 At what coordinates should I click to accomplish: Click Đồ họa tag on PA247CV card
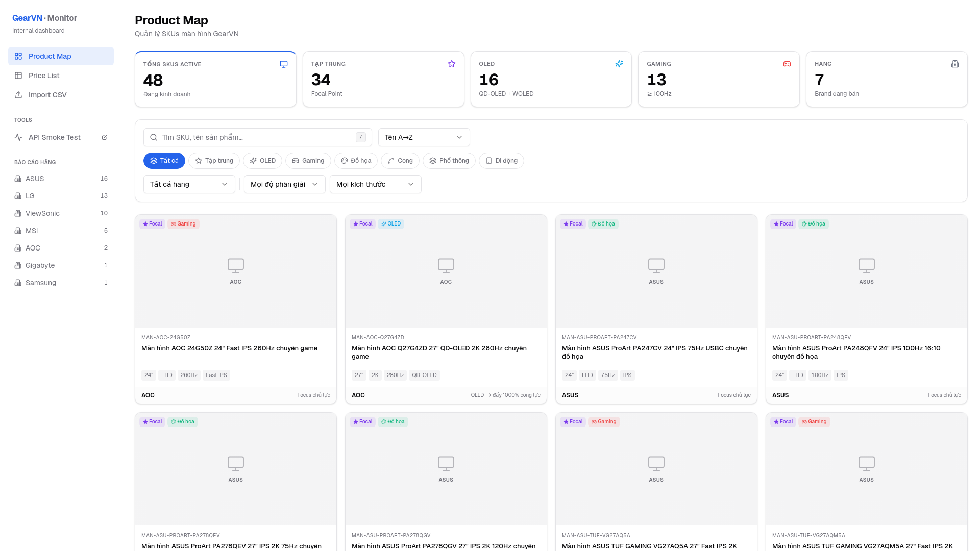coord(603,223)
